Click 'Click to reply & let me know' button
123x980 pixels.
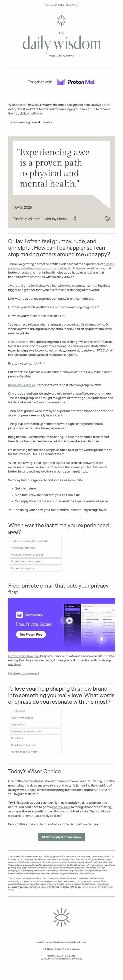(61, 837)
